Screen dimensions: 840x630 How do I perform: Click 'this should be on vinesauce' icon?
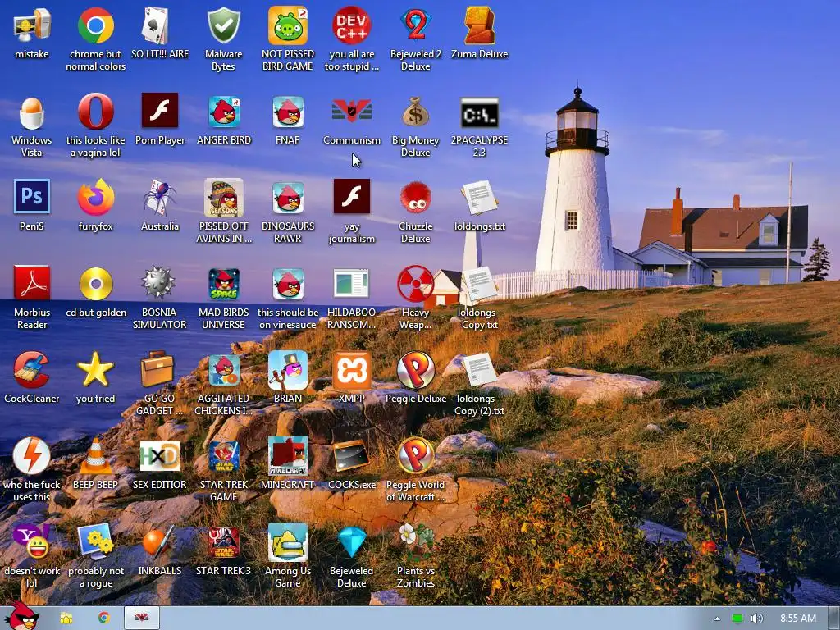tap(288, 284)
